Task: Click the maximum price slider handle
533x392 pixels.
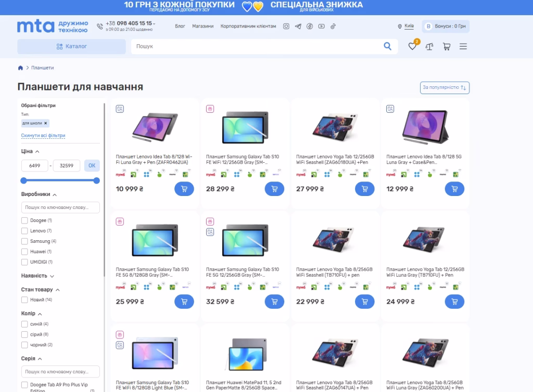Action: pyautogui.click(x=96, y=180)
